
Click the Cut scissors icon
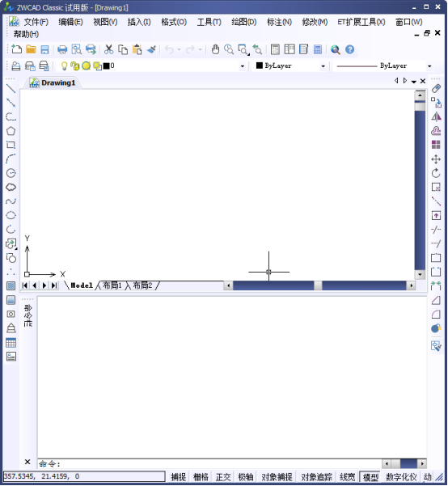click(x=108, y=49)
